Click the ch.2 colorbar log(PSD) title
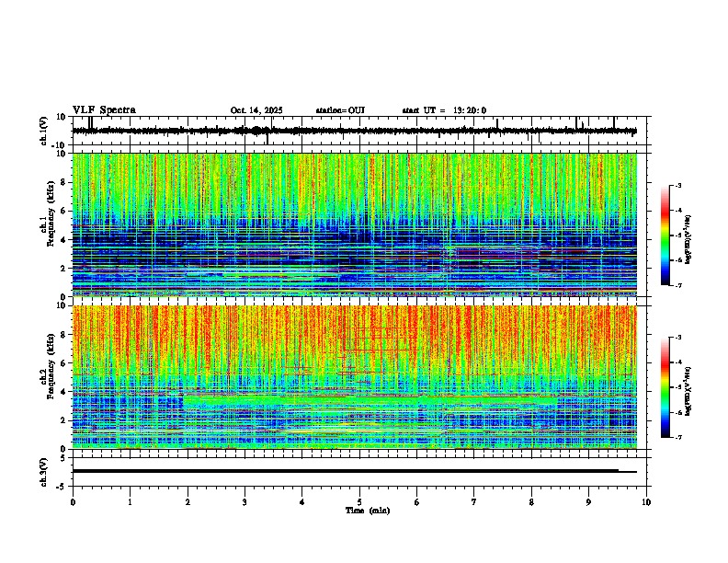 (688, 391)
